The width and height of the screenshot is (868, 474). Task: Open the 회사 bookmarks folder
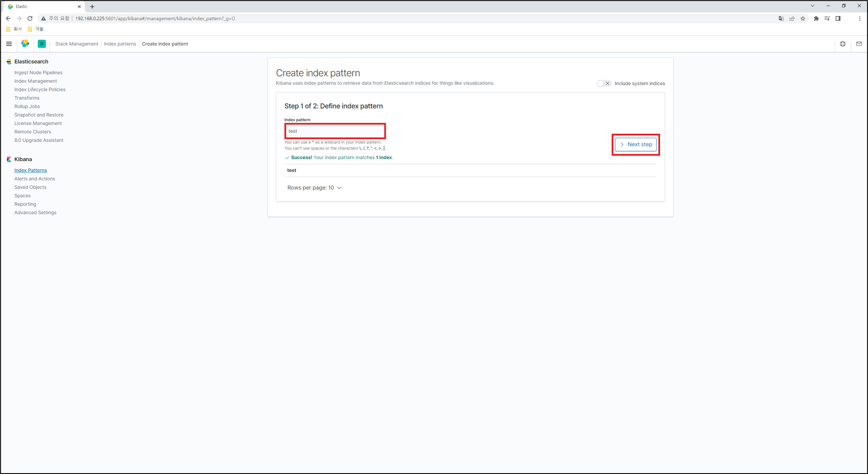[14, 29]
